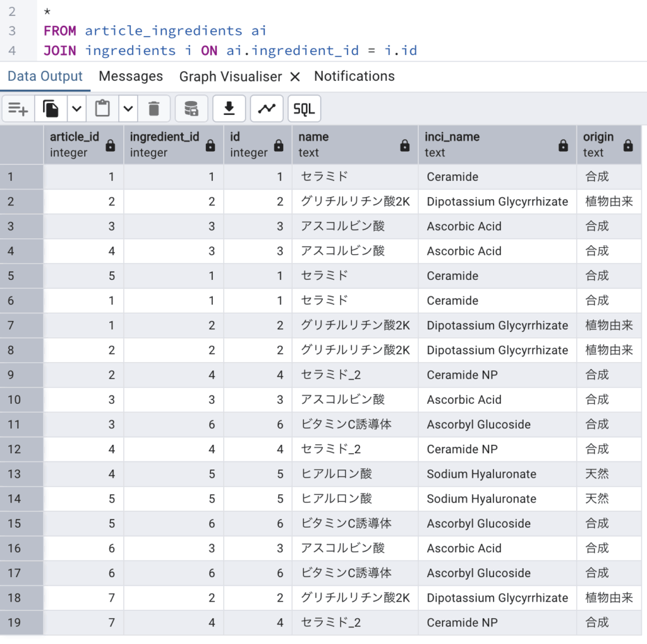Click 'アスコルビン酸' cell in row 4
Viewport: 647px width, 644px height.
click(x=355, y=251)
